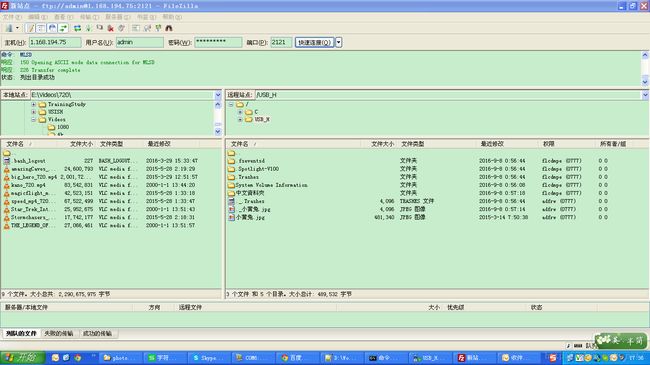650x365 pixels.
Task: Sort local list by 最近修改 column
Action: coord(159,144)
